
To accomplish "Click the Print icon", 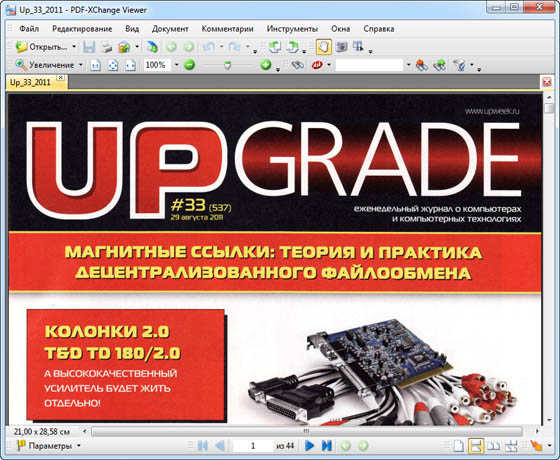I will (106, 47).
